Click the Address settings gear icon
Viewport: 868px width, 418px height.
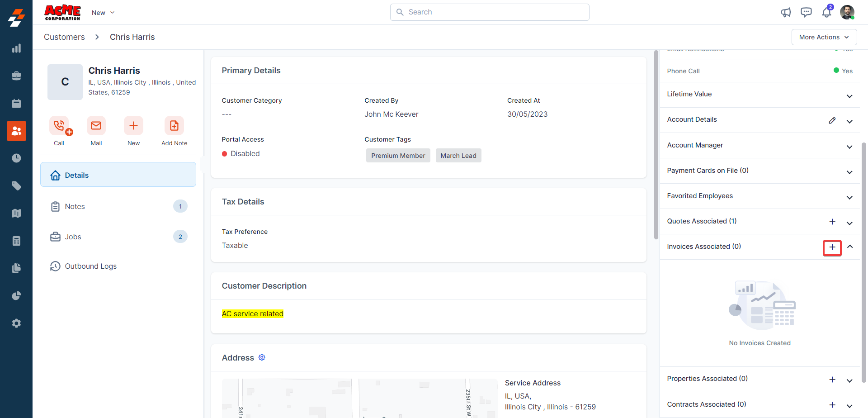tap(262, 357)
